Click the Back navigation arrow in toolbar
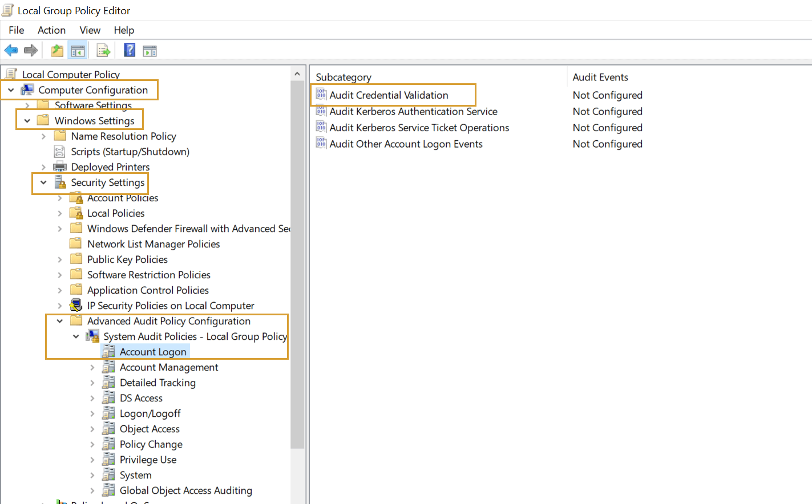 (x=11, y=50)
